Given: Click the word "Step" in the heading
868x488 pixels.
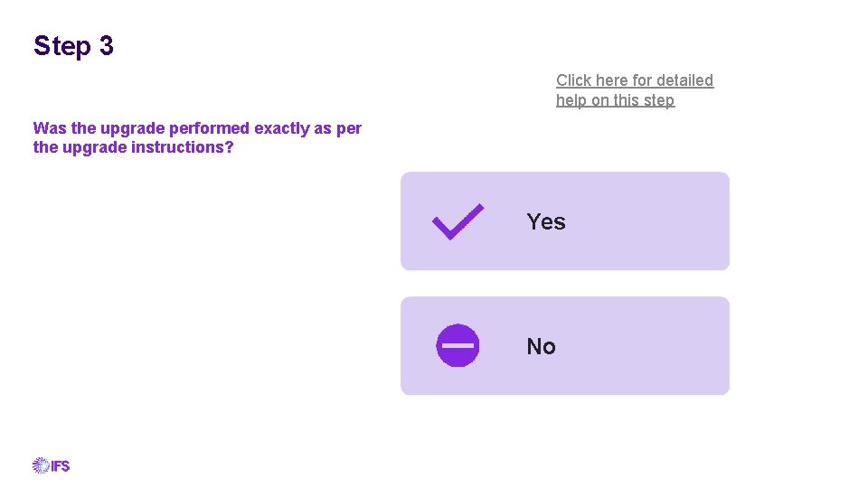Looking at the screenshot, I should point(61,46).
